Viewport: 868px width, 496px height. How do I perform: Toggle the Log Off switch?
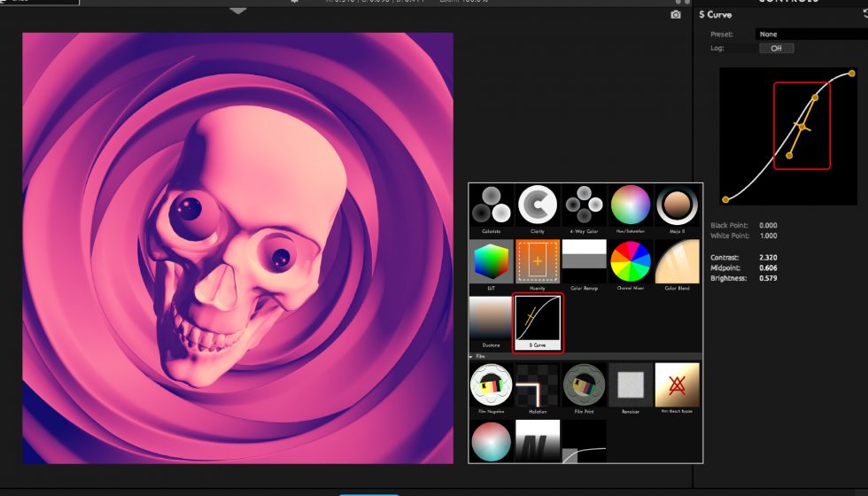[776, 49]
